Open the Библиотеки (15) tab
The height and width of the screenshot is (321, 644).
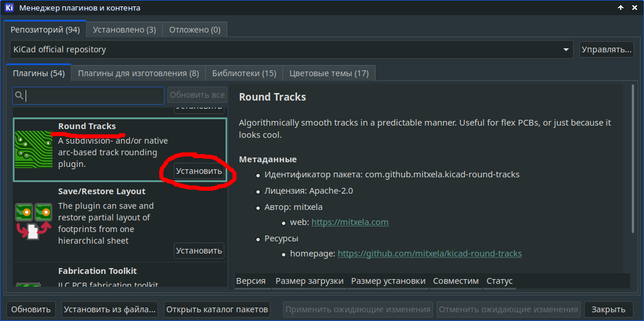[244, 73]
